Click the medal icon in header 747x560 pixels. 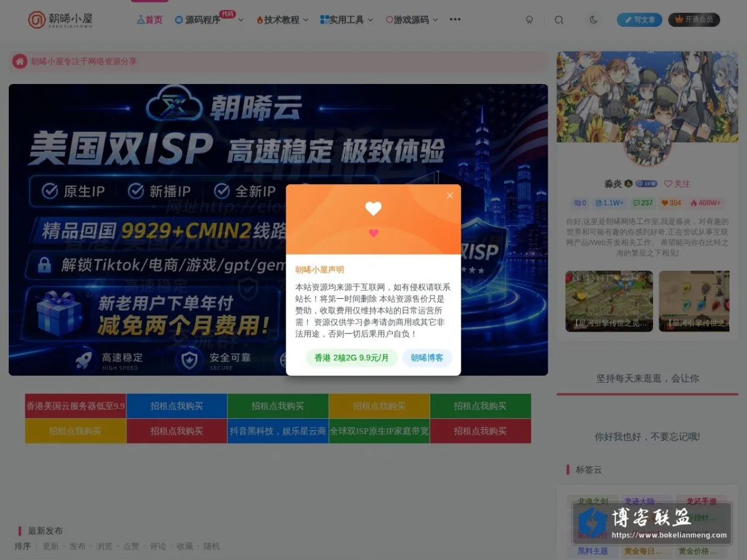[x=530, y=20]
